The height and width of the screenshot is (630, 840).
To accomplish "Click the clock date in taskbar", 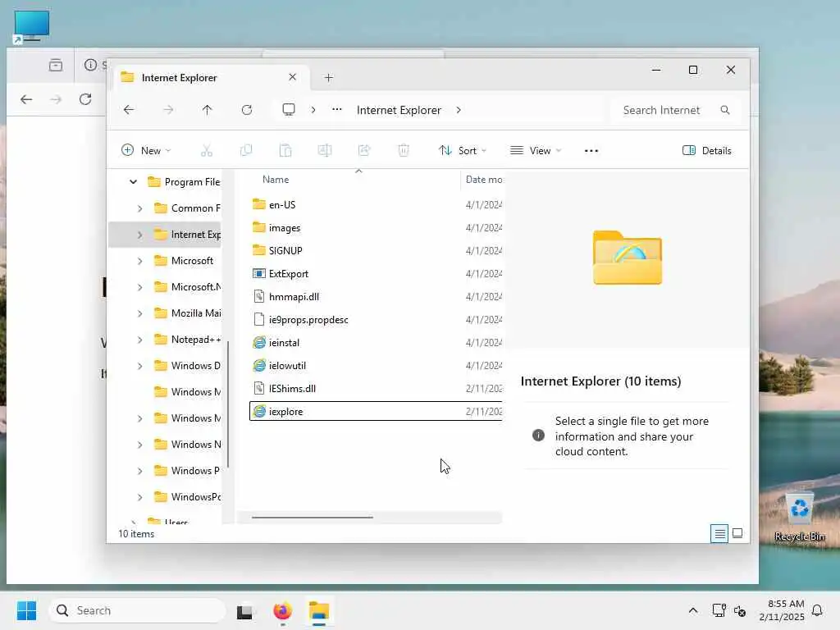I will click(782, 610).
